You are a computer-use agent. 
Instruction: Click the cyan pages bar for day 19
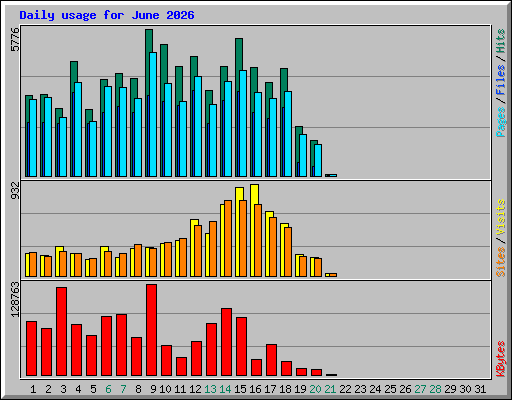[x=303, y=155]
